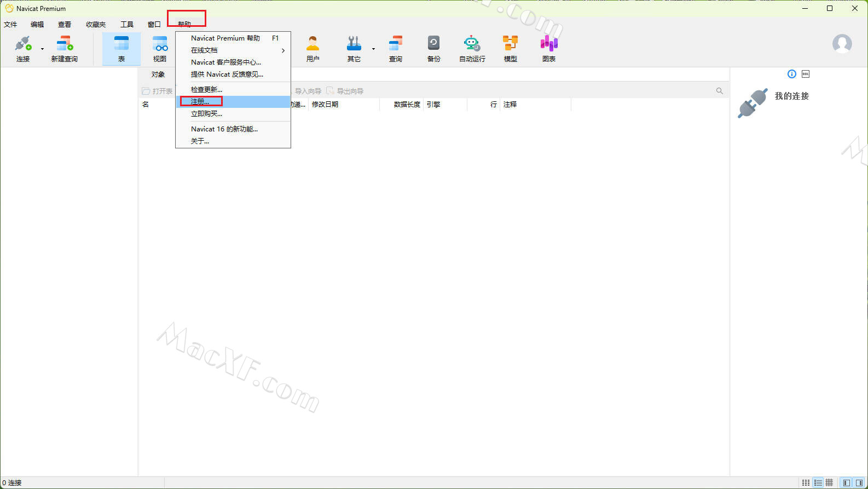Select the 表 table toolbar button
The image size is (868, 489).
(121, 49)
